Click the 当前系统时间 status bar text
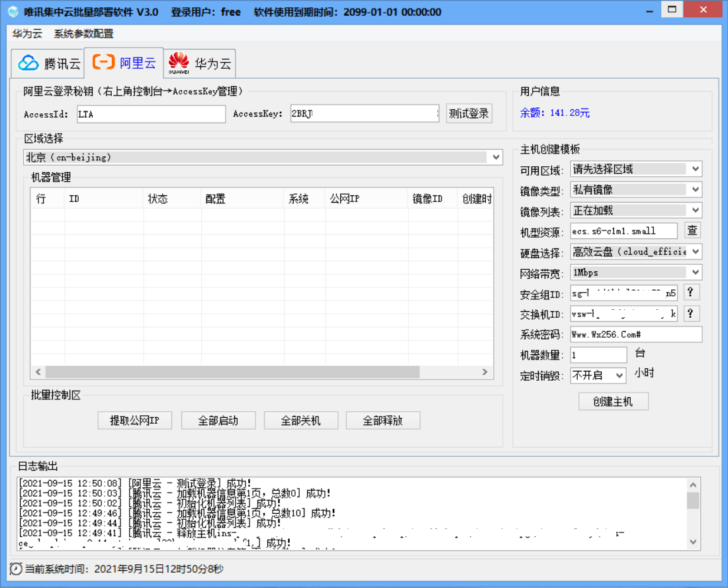The height and width of the screenshot is (588, 728). pos(124,569)
